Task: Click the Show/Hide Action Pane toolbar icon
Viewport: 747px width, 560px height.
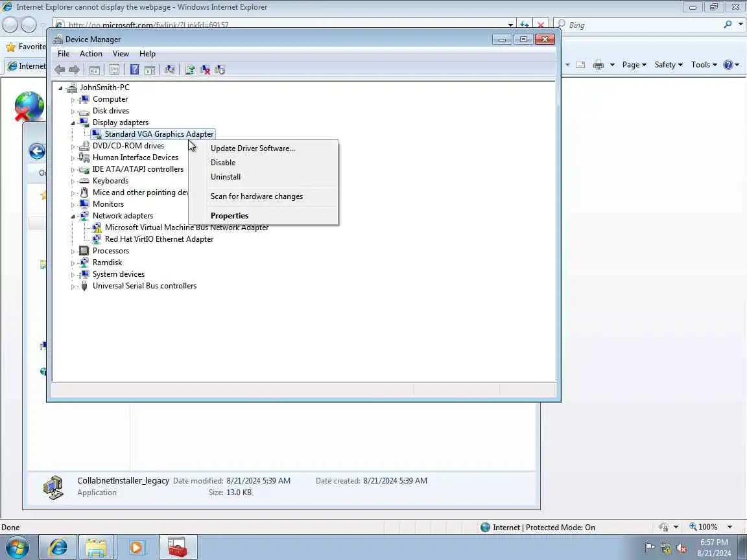Action: (x=150, y=70)
